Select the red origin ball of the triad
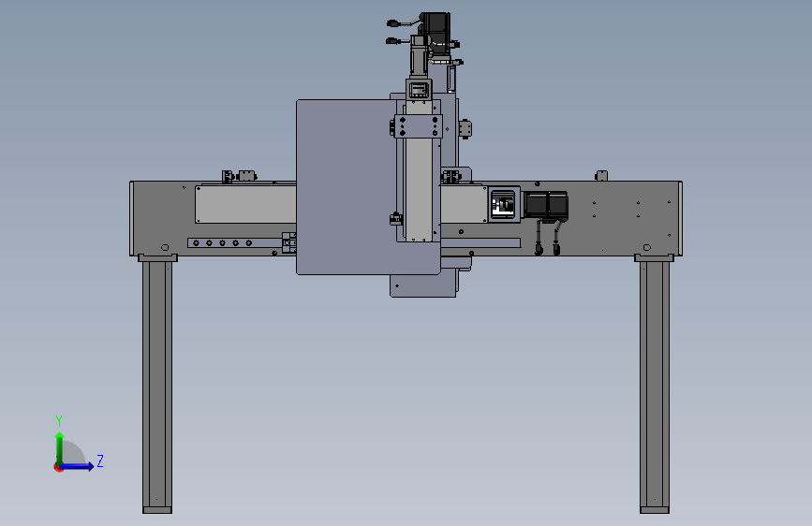 (58, 468)
